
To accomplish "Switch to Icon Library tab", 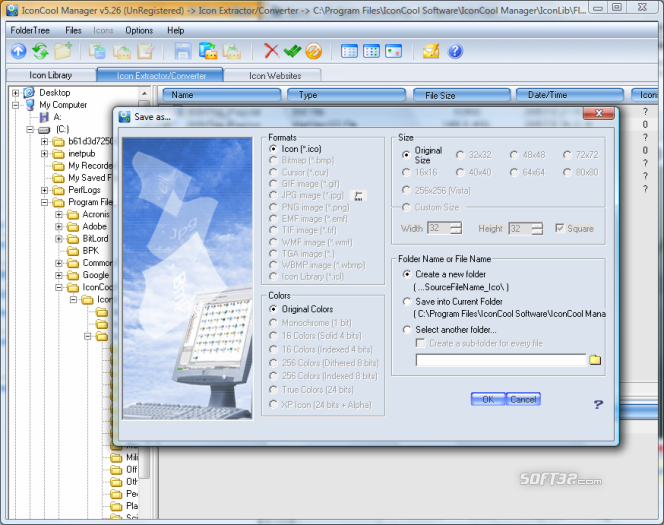I will [51, 75].
